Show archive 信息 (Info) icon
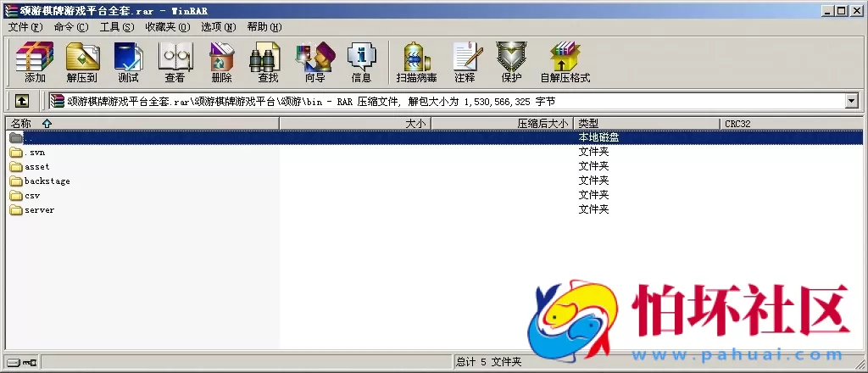The height and width of the screenshot is (373, 868). 361,61
